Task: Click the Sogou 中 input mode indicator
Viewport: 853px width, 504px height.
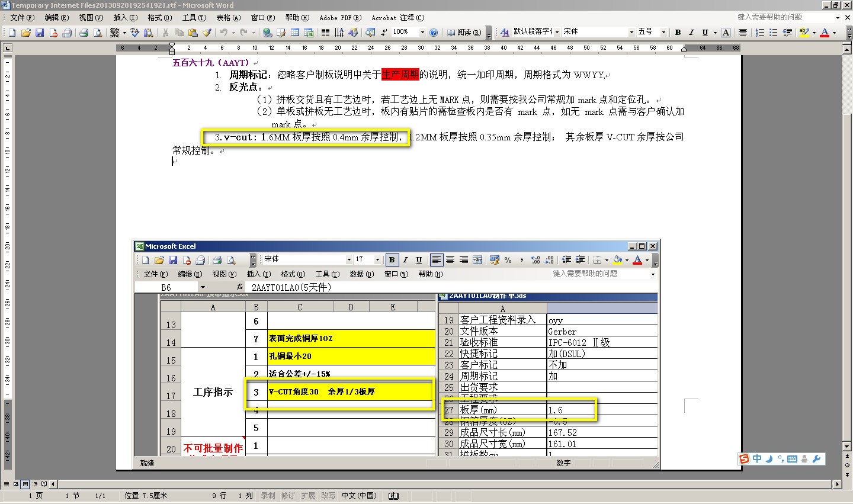Action: (x=757, y=459)
